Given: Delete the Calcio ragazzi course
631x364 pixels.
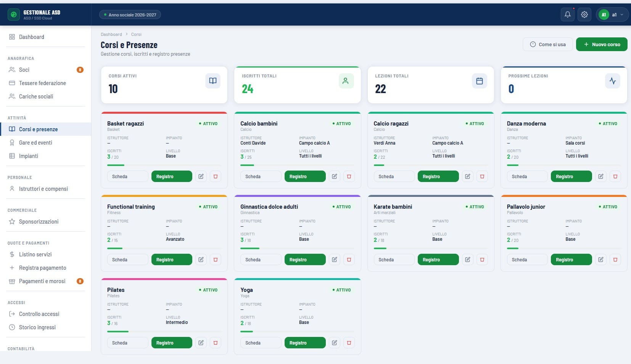Looking at the screenshot, I should pyautogui.click(x=482, y=176).
